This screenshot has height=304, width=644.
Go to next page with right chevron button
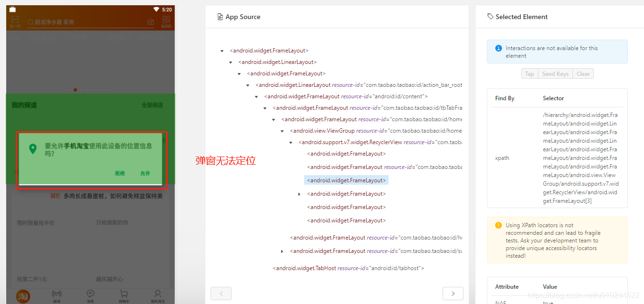click(x=453, y=294)
